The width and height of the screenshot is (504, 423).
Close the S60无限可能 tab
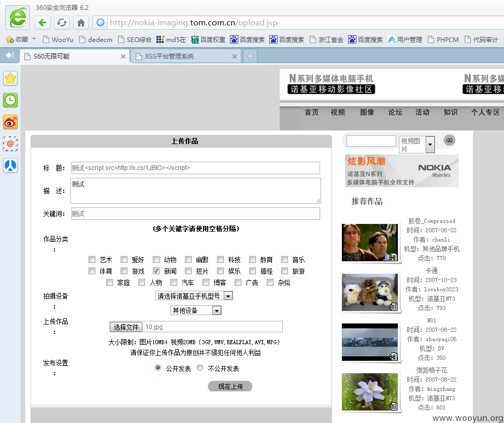click(x=123, y=57)
